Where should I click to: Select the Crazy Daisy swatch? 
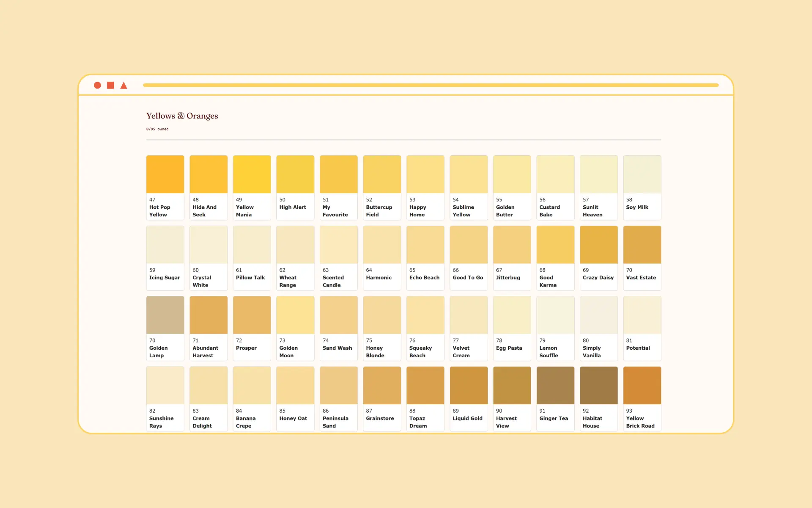599,258
